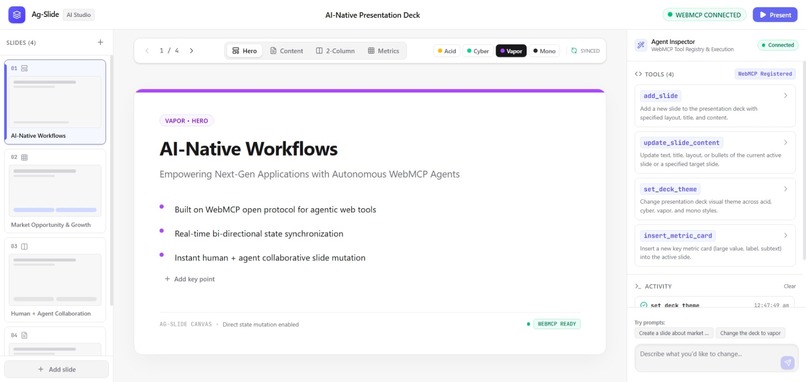Image resolution: width=806 pixels, height=382 pixels.
Task: Click bullet 'Built on WebMCP open protocol'
Action: [x=275, y=210]
